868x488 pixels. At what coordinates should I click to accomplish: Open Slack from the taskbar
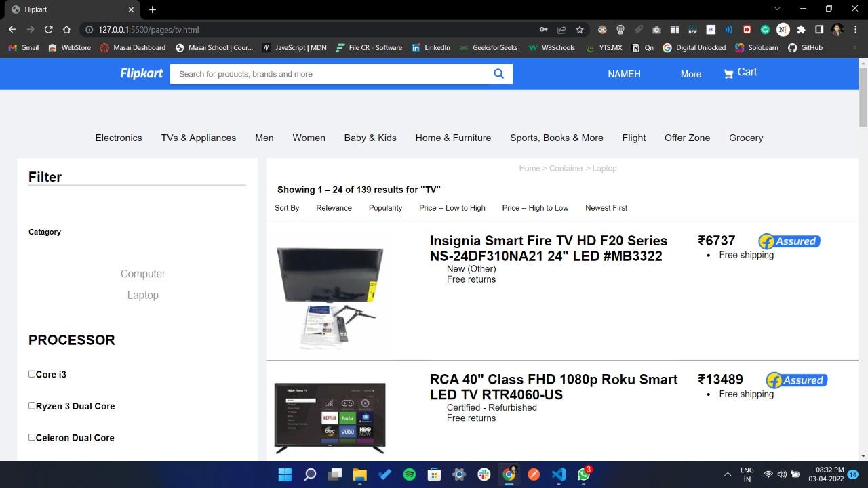coord(484,474)
